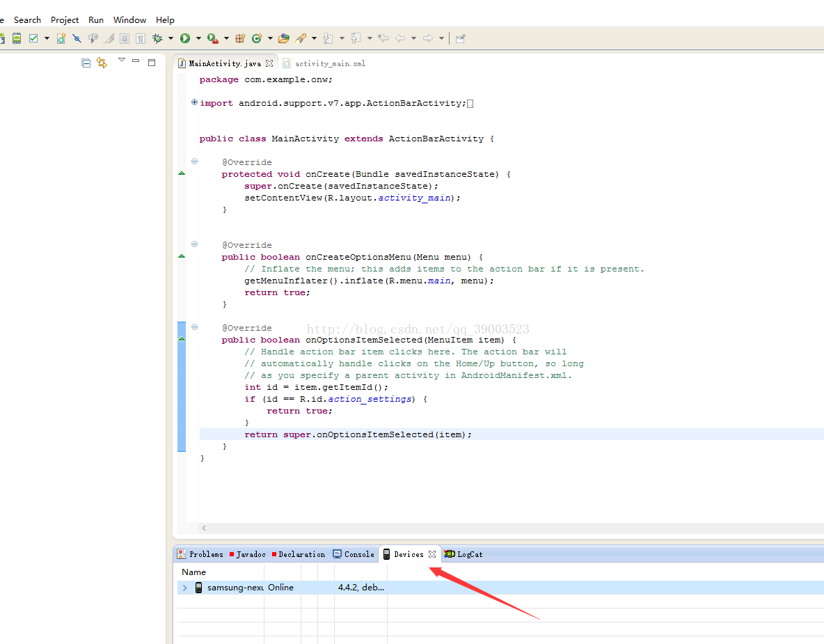Open the back history dropdown arrow
824x644 pixels.
click(413, 38)
